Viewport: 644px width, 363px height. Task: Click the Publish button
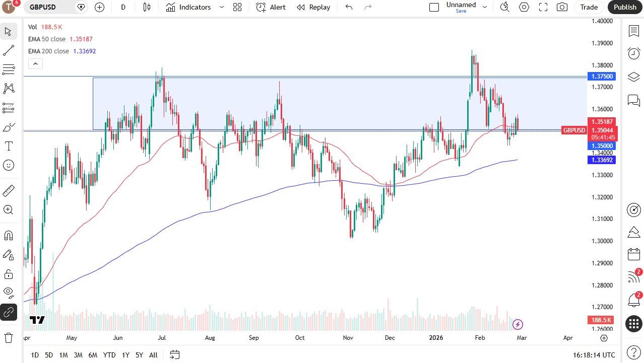tap(624, 7)
